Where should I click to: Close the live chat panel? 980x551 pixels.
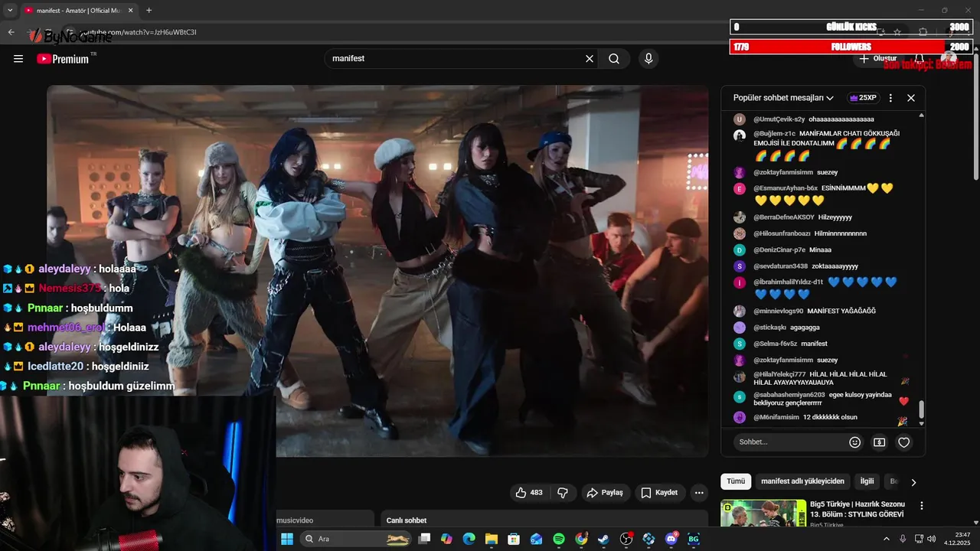(x=911, y=98)
